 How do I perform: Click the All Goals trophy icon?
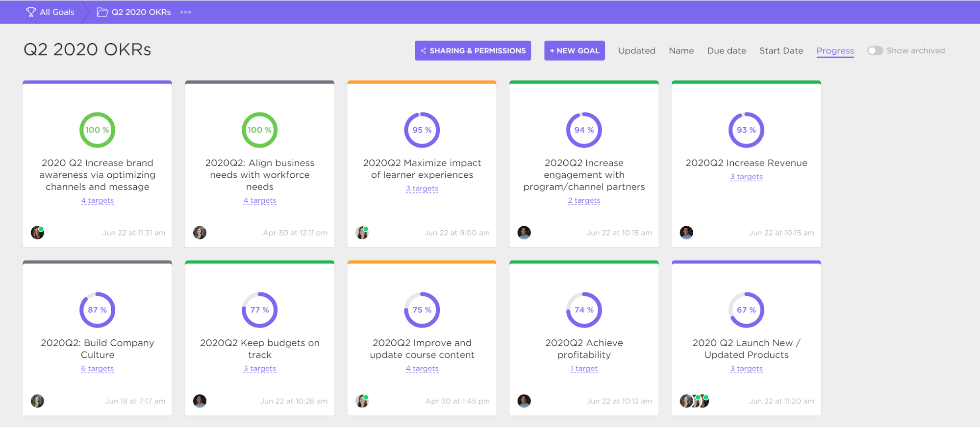tap(31, 12)
